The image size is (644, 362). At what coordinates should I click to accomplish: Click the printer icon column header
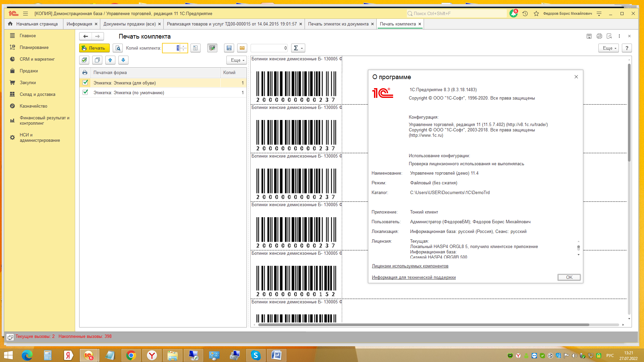(x=85, y=72)
